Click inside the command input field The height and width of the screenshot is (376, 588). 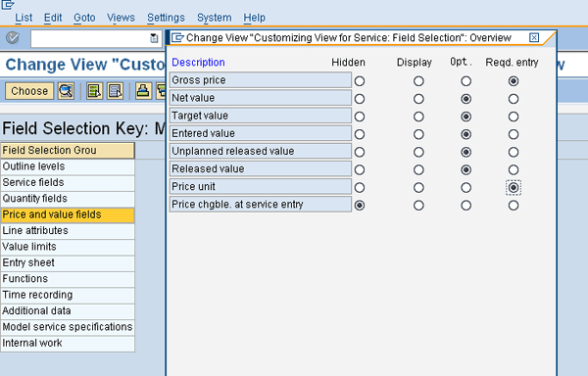(x=90, y=38)
